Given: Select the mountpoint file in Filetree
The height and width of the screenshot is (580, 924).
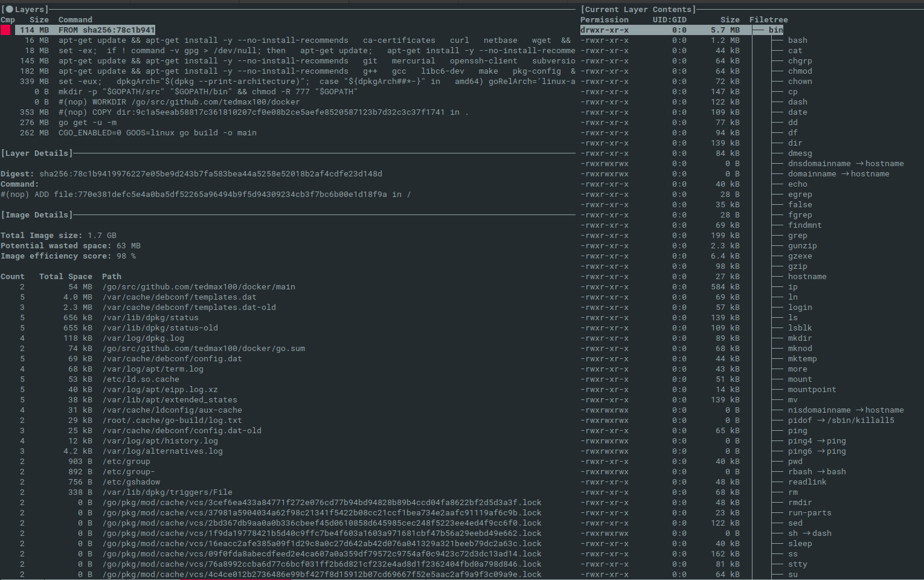Looking at the screenshot, I should tap(812, 390).
